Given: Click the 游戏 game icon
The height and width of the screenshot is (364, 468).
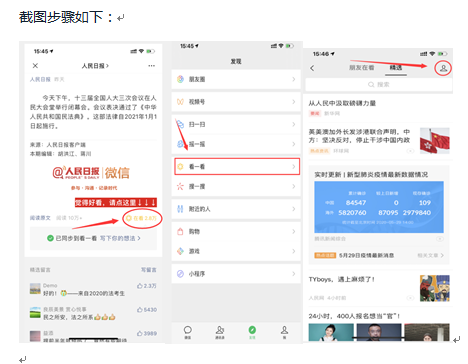Looking at the screenshot, I should [180, 251].
